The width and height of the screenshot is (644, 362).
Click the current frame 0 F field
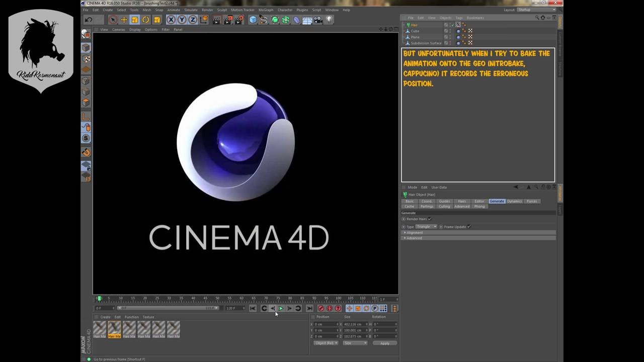(104, 308)
